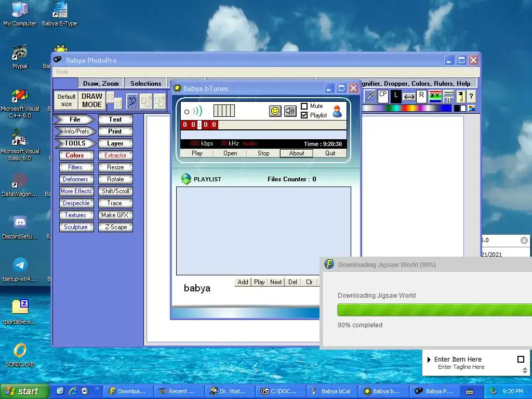The width and height of the screenshot is (532, 399).
Task: Open the Colors, Rulers, Help tab
Action: (419, 84)
